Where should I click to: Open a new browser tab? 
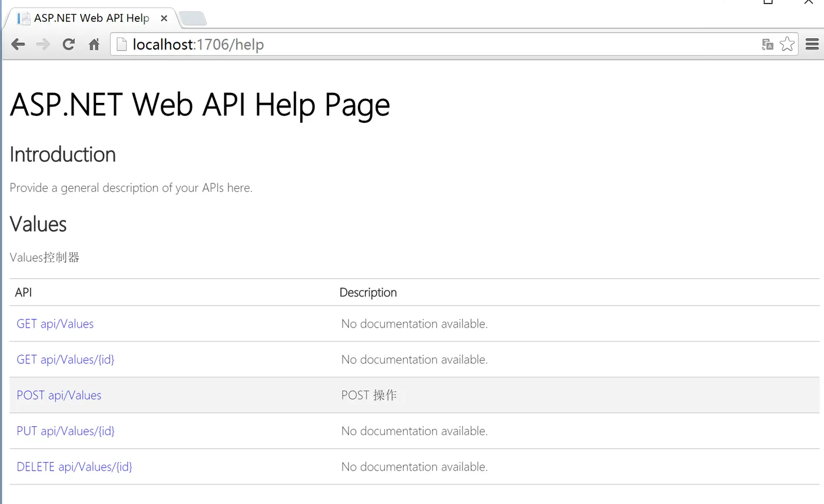pyautogui.click(x=192, y=19)
